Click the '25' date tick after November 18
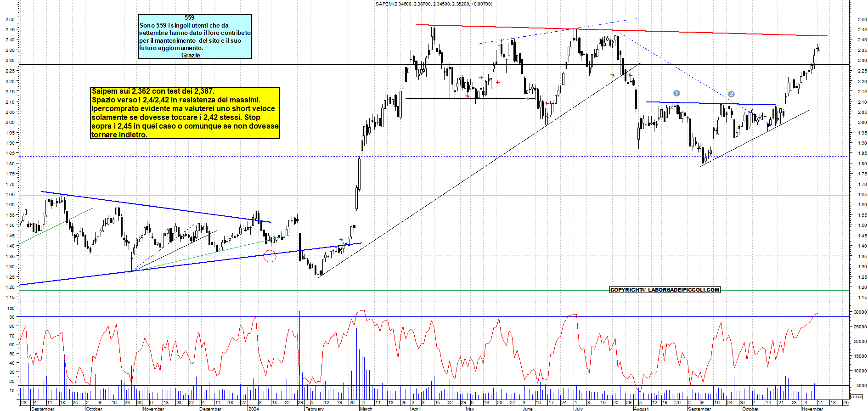Image resolution: width=868 pixels, height=411 pixels. coord(845,403)
